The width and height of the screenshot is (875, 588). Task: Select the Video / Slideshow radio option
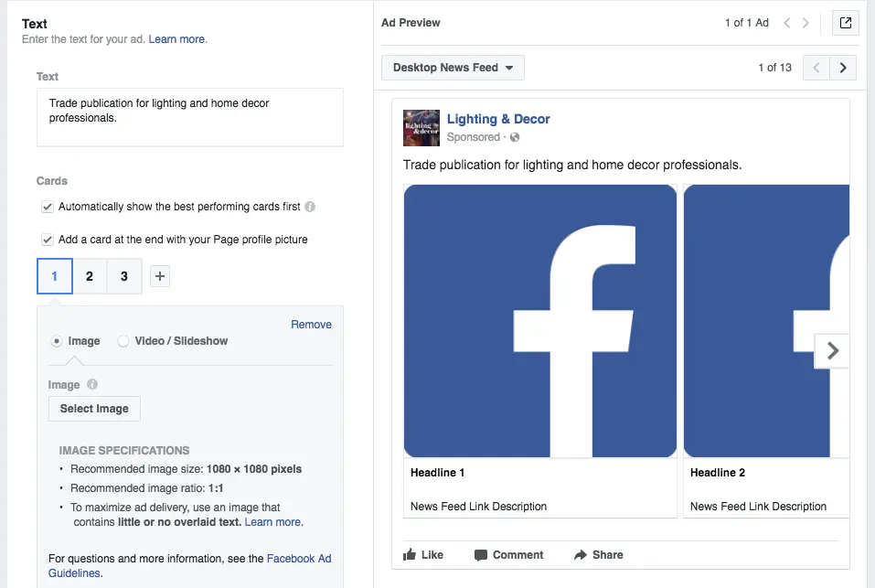[123, 341]
